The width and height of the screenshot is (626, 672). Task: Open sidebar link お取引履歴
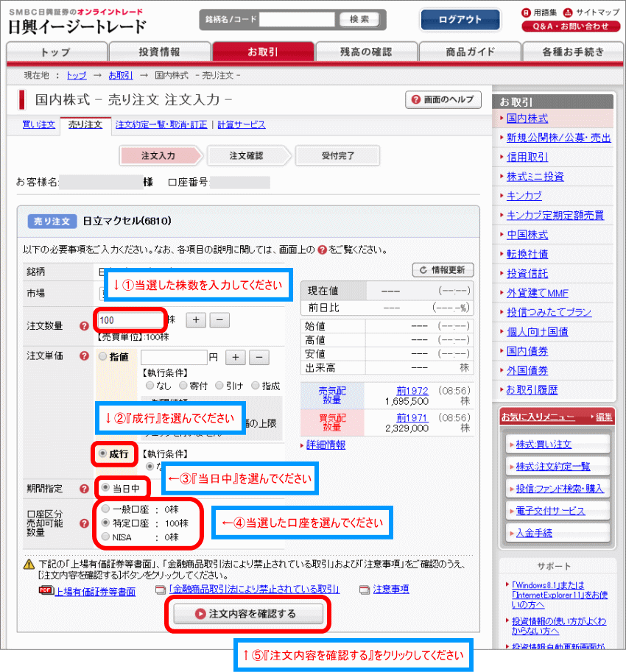532,390
